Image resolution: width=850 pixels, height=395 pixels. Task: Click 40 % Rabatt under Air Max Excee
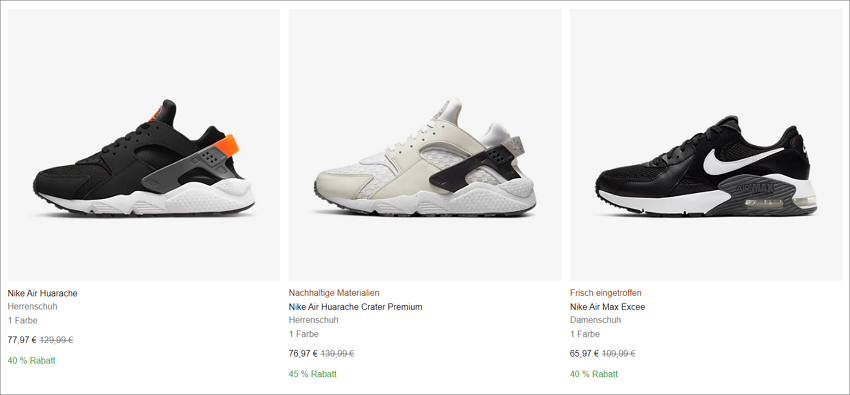pos(594,374)
